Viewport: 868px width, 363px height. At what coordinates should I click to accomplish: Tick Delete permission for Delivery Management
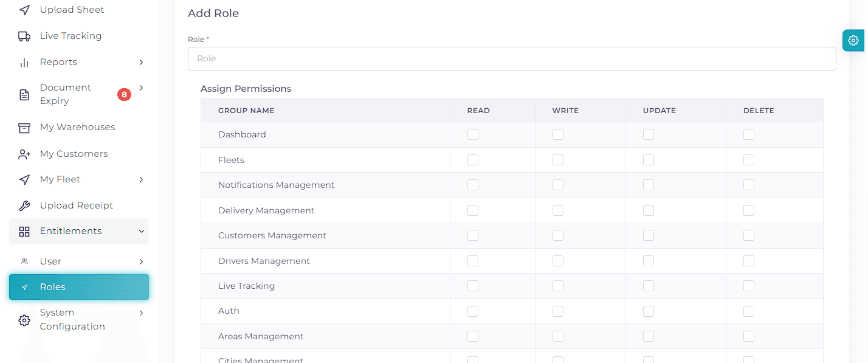(x=749, y=210)
